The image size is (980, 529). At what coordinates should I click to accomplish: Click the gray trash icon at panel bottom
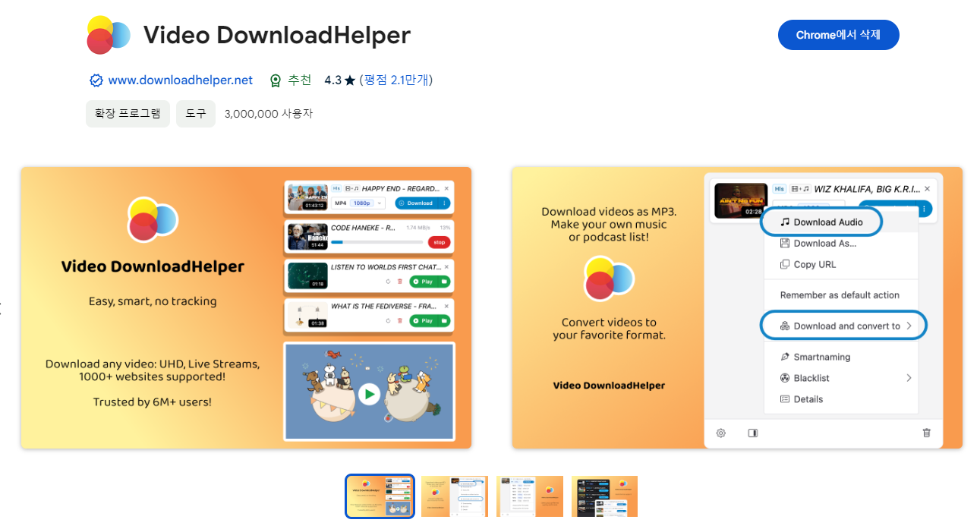(x=926, y=433)
